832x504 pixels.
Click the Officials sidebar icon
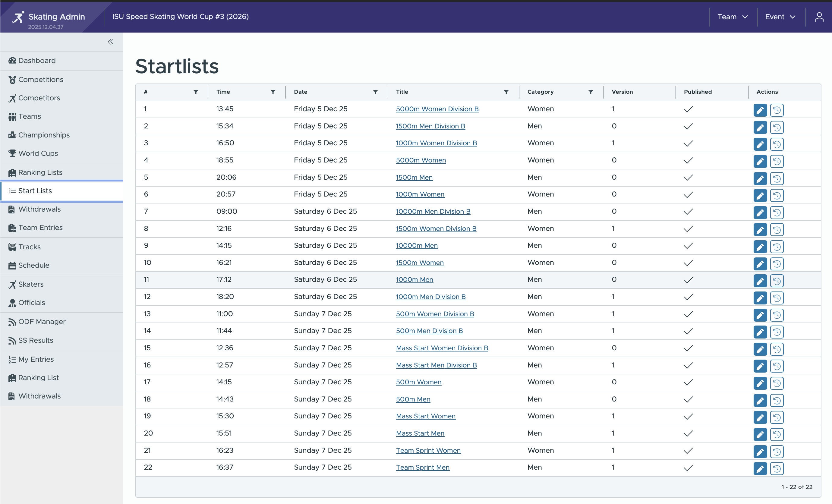(x=12, y=302)
